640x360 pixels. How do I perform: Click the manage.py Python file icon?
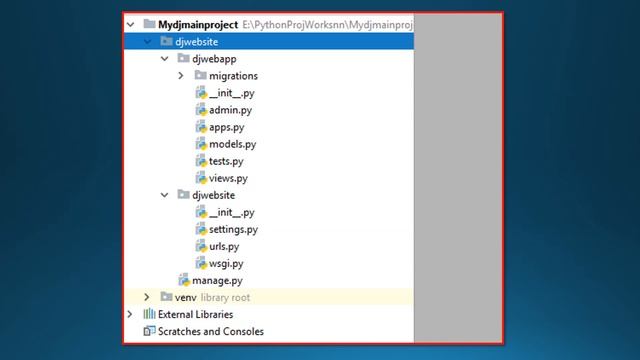point(184,280)
